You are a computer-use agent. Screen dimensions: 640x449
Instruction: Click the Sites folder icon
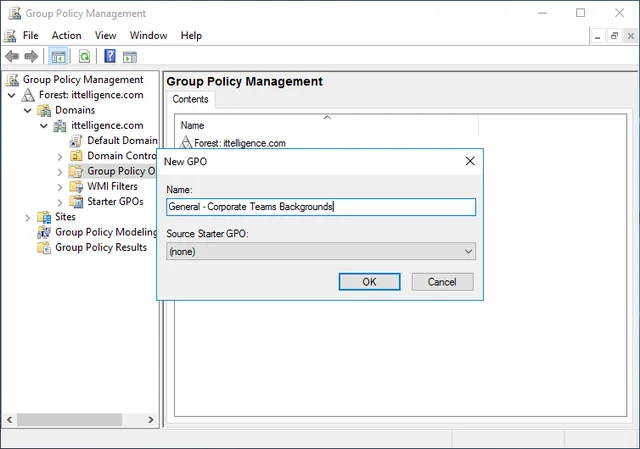pos(44,217)
